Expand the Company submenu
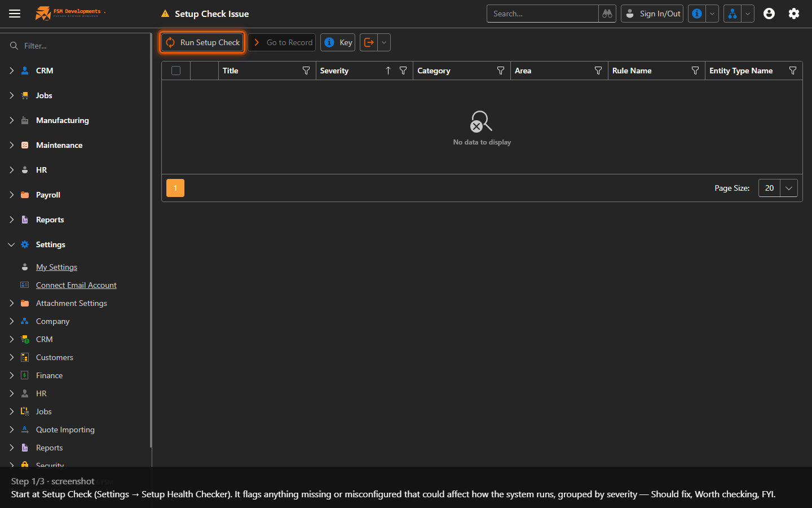The width and height of the screenshot is (812, 508). coord(11,321)
